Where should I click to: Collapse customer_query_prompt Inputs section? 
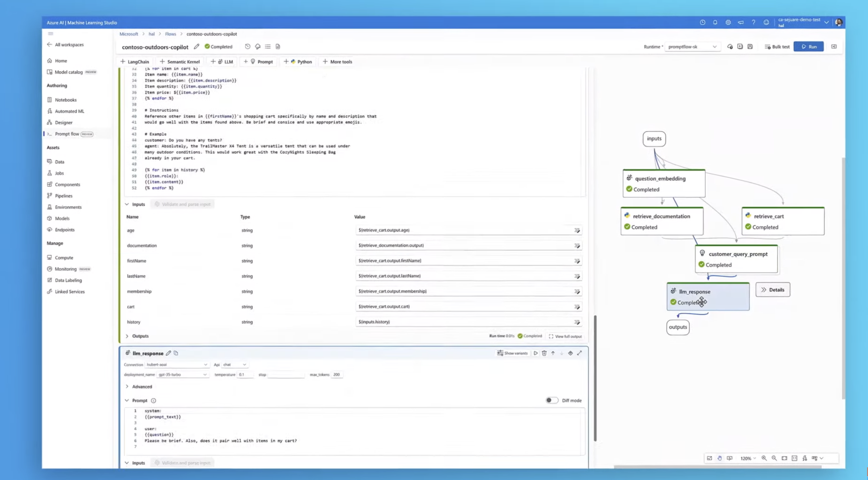click(x=127, y=204)
